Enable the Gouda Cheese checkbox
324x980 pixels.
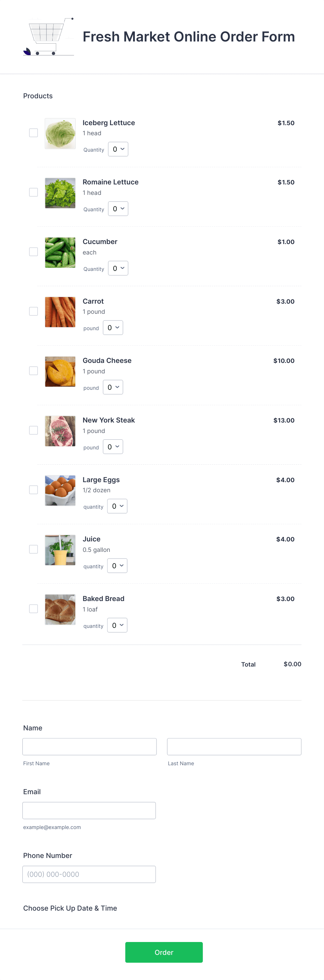click(33, 371)
